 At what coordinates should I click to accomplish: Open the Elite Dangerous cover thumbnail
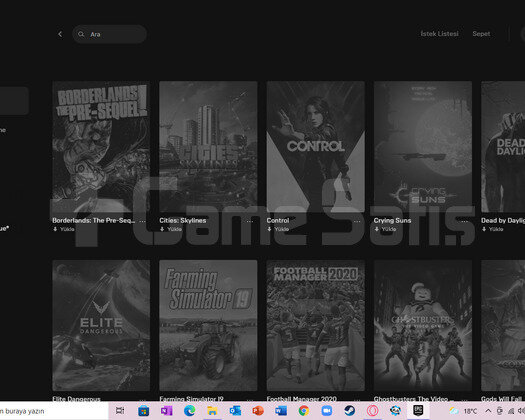pos(101,325)
